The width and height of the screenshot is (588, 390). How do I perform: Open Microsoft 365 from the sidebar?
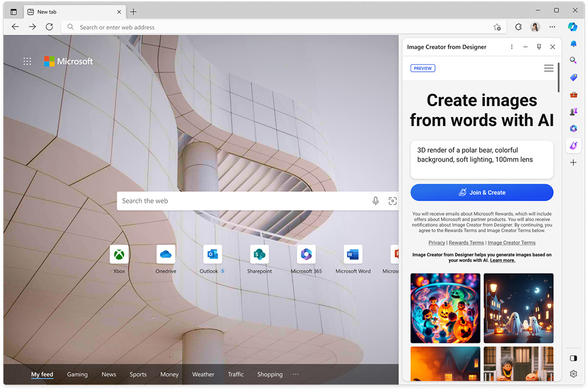[573, 128]
